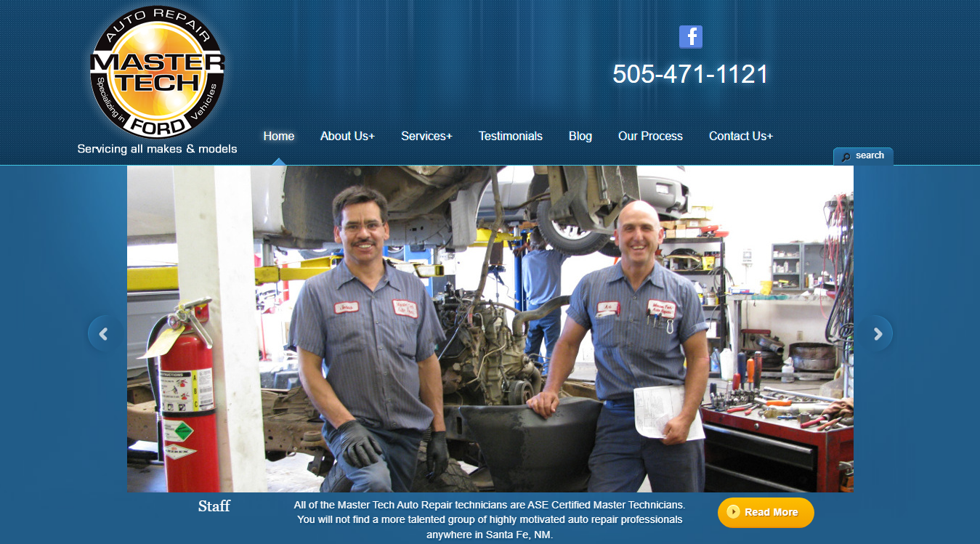Open the Blog page

580,136
